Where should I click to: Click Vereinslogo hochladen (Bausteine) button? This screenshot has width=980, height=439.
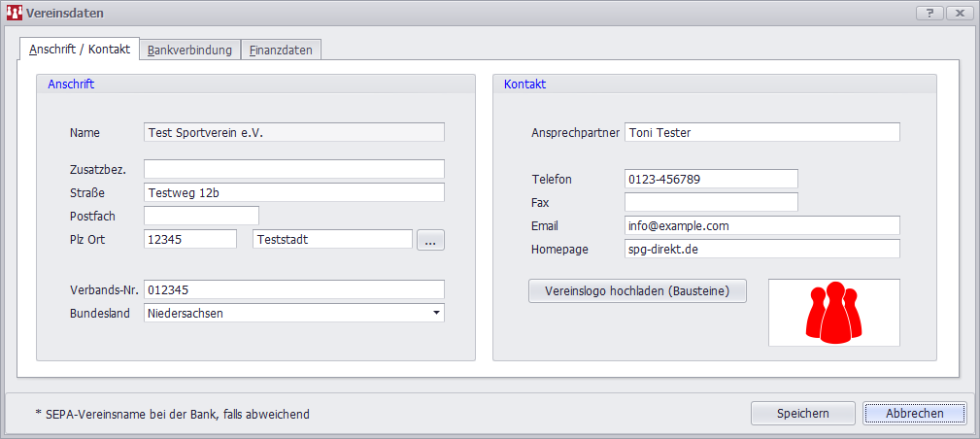tap(637, 290)
